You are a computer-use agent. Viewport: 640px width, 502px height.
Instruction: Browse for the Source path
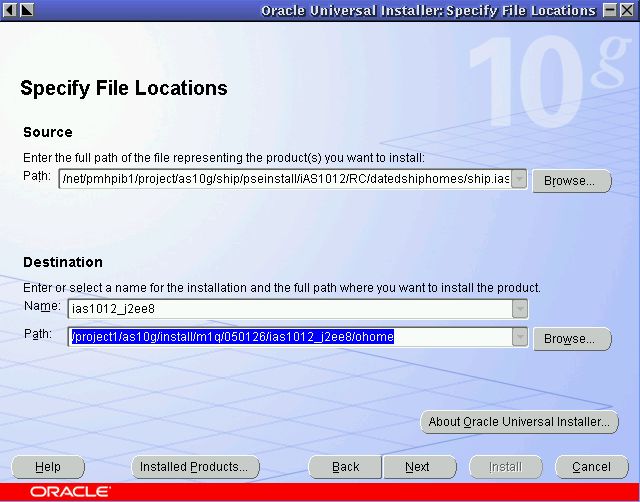coord(572,181)
